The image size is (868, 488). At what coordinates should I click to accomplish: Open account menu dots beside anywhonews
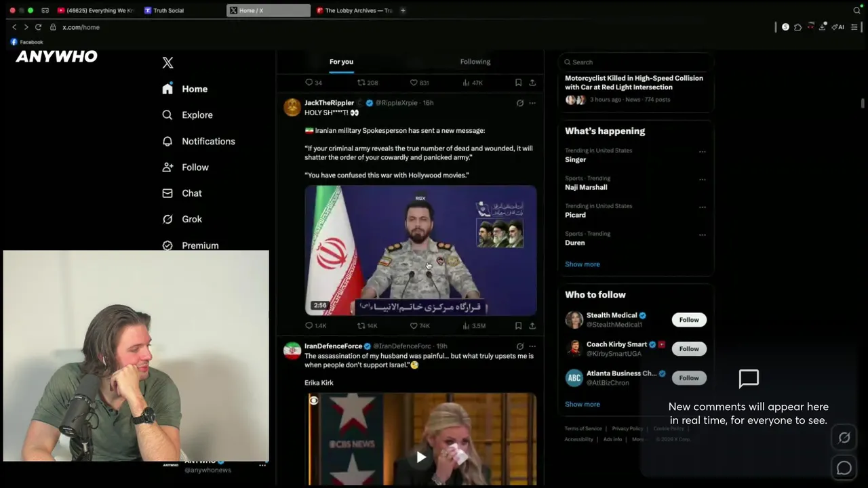click(x=262, y=466)
